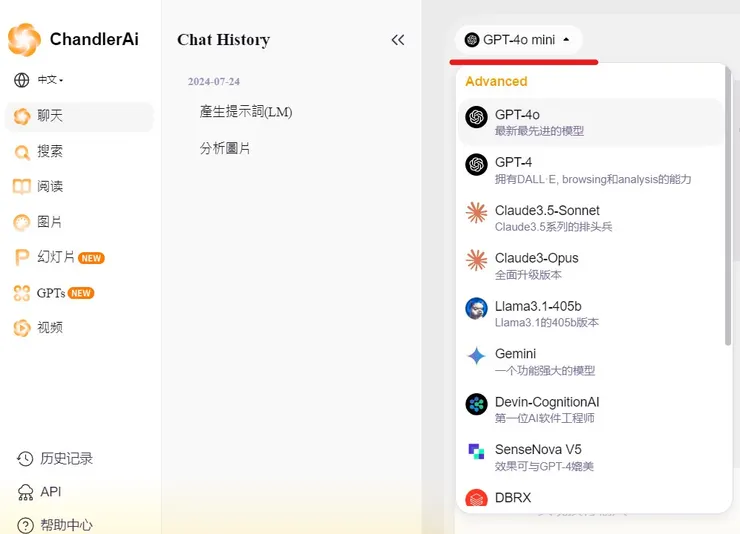The image size is (740, 534).
Task: Click the GPT-4o OpenAI logo icon
Action: click(477, 117)
